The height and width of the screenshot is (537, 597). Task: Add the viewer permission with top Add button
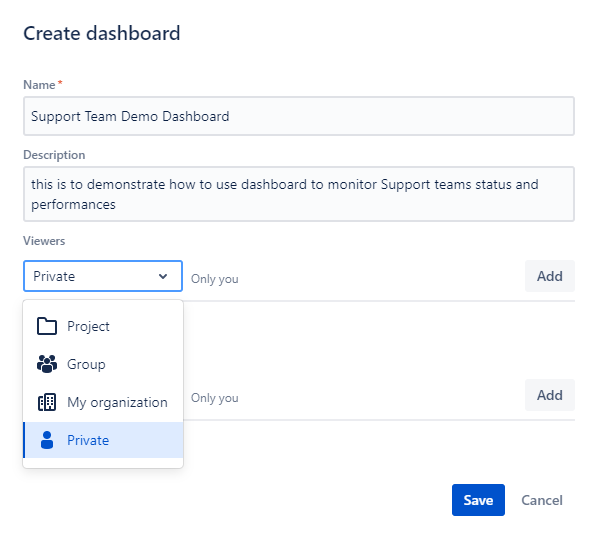point(550,276)
